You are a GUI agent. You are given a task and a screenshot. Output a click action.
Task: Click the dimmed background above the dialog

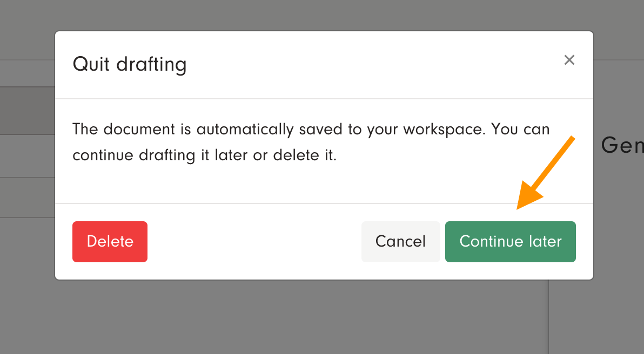point(324,15)
